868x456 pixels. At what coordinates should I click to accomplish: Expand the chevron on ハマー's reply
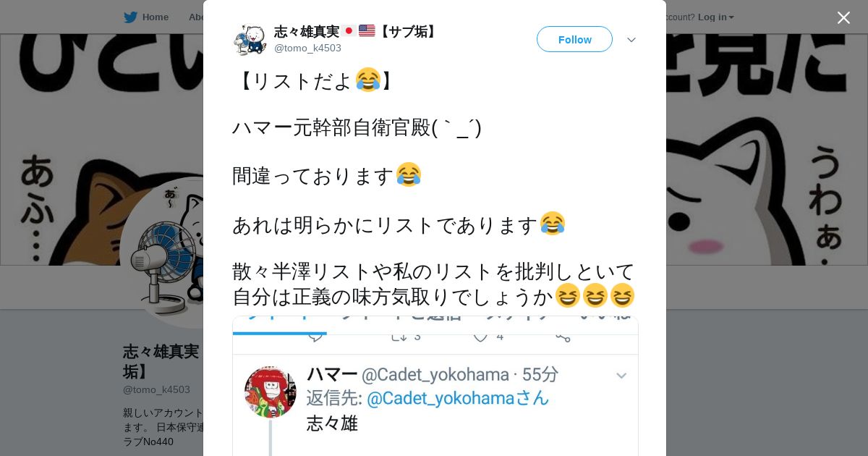click(621, 375)
